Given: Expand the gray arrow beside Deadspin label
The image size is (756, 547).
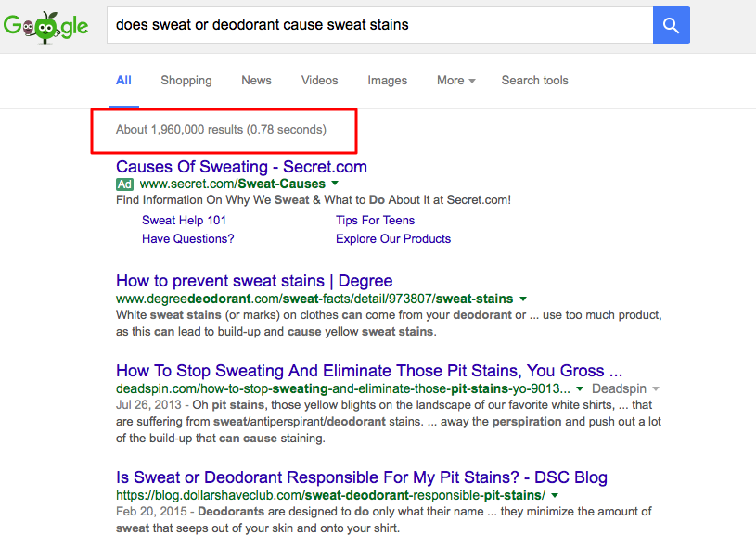Looking at the screenshot, I should pos(656,388).
